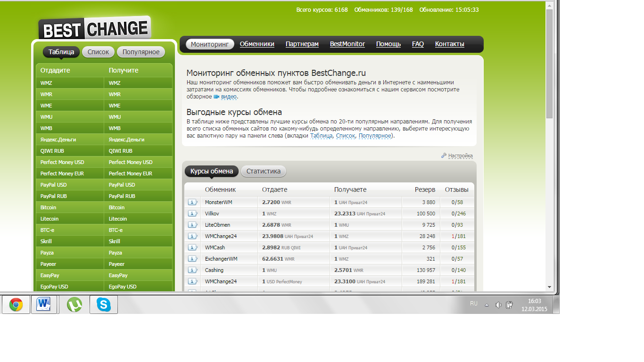This screenshot has height=362, width=644.
Task: Switch to the Список tab
Action: (x=98, y=52)
